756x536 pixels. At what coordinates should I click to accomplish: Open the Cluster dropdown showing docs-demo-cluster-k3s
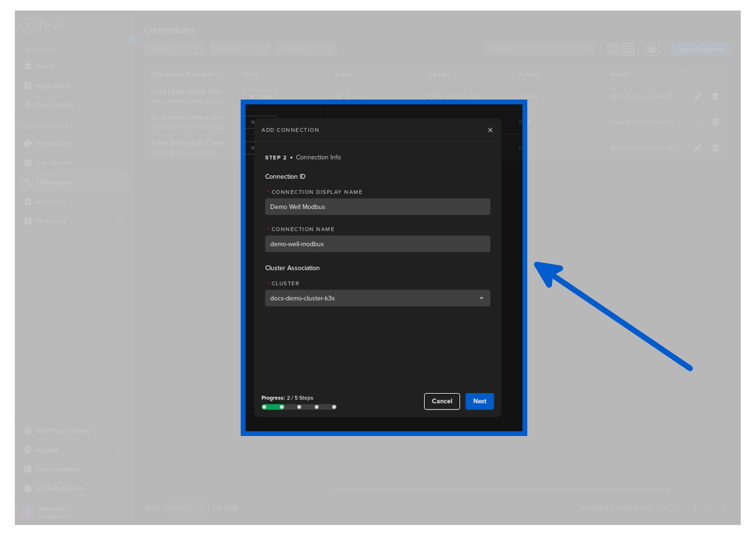tap(377, 298)
